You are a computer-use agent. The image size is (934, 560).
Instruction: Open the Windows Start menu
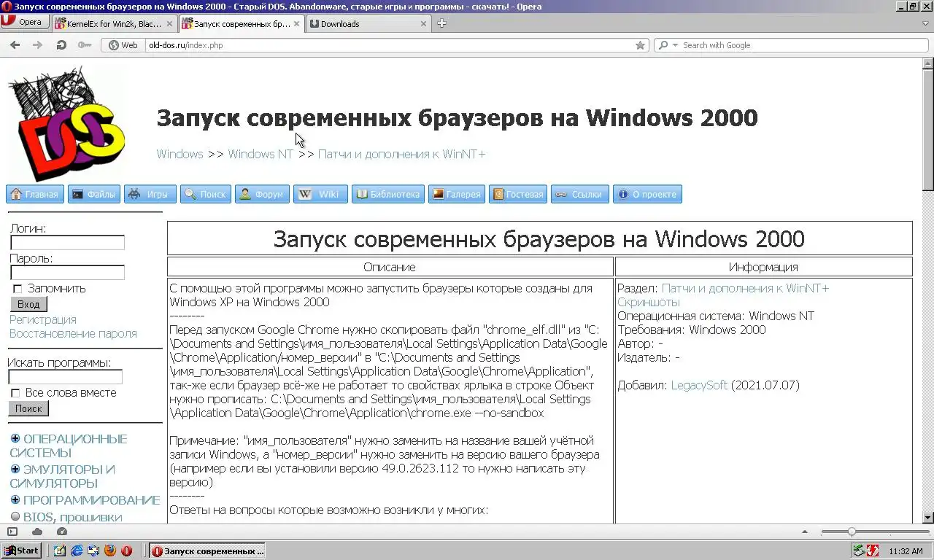tap(21, 551)
